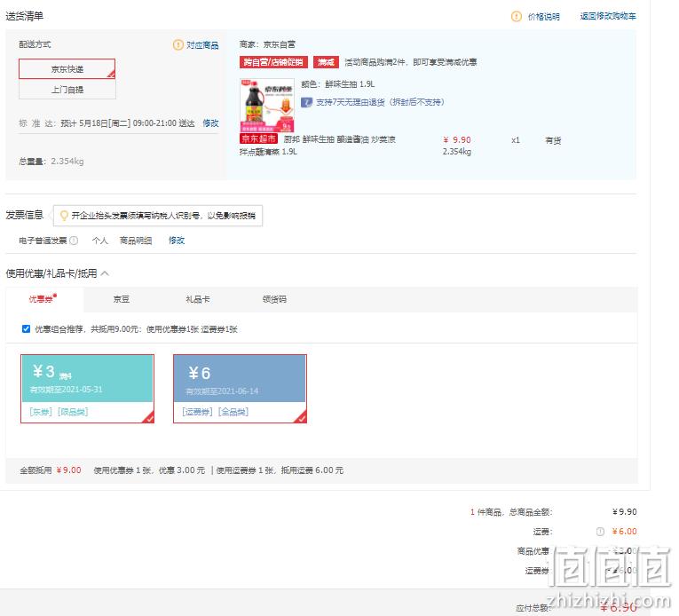Open 支持7天无理由退货 policy link
Viewport: 679px width, 616px height.
[x=380, y=102]
